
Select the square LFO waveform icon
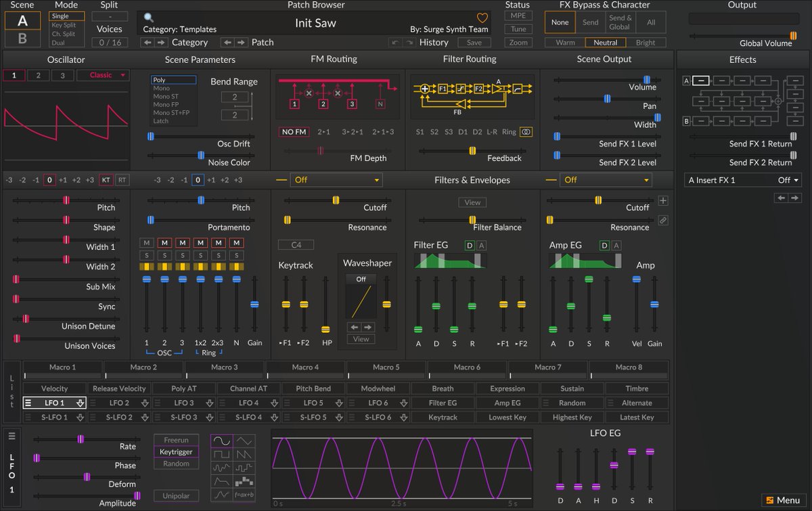[x=222, y=454]
